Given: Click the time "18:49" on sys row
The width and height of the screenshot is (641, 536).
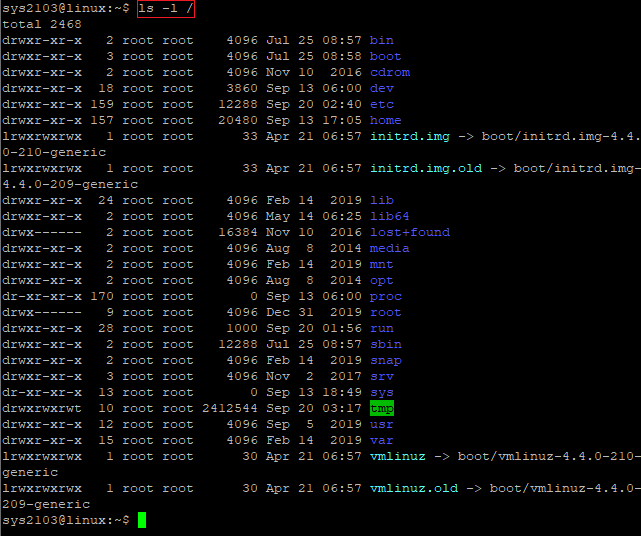Looking at the screenshot, I should click(x=342, y=392).
